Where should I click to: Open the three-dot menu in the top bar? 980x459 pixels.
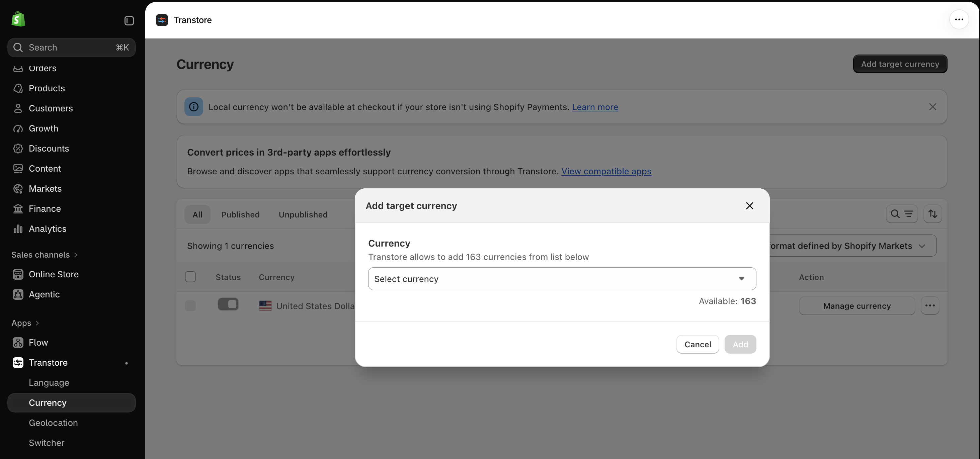point(959,19)
